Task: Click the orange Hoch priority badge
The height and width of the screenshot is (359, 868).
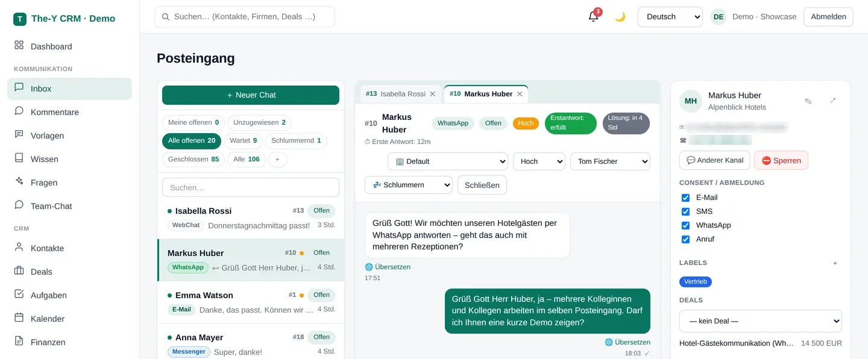Action: [x=526, y=123]
